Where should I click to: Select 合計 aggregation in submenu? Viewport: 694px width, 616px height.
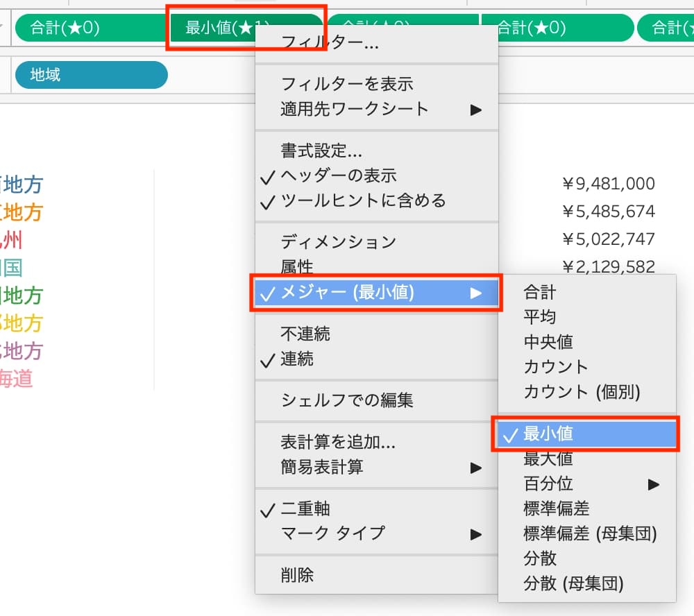(540, 292)
